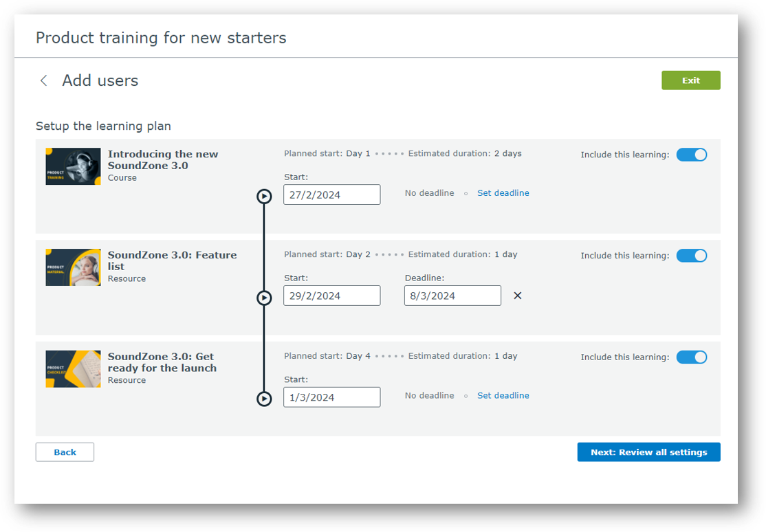Select the timeline node for SoundZone 3.0: Feature list

(x=264, y=298)
